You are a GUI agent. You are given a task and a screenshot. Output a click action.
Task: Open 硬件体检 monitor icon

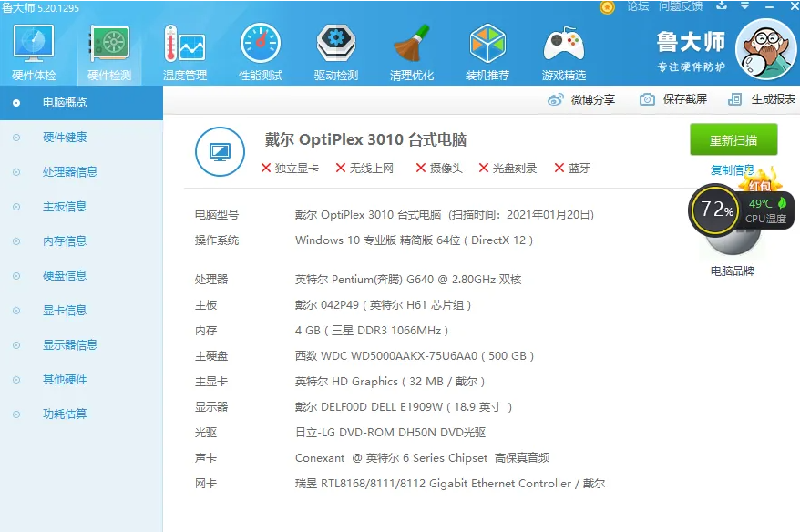[34, 45]
